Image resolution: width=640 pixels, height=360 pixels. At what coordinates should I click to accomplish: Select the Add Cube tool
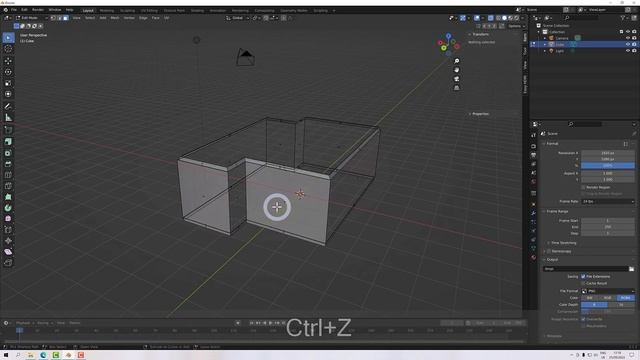click(8, 130)
